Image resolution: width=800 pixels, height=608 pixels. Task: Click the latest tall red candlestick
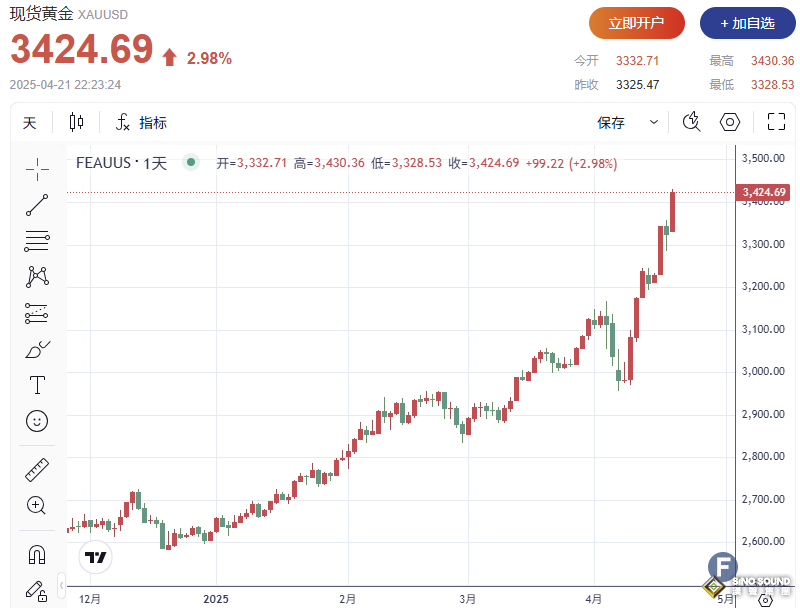coord(672,211)
